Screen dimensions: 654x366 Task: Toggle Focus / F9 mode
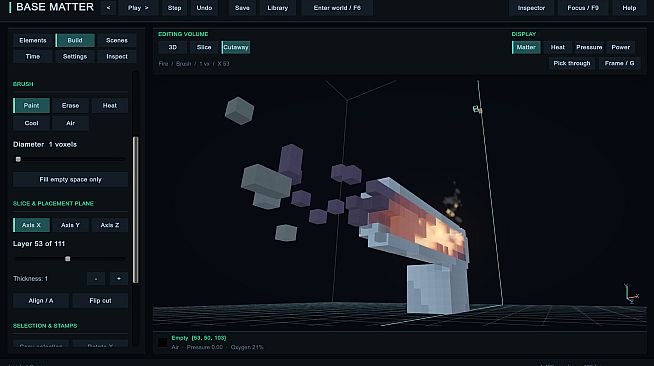pos(583,8)
